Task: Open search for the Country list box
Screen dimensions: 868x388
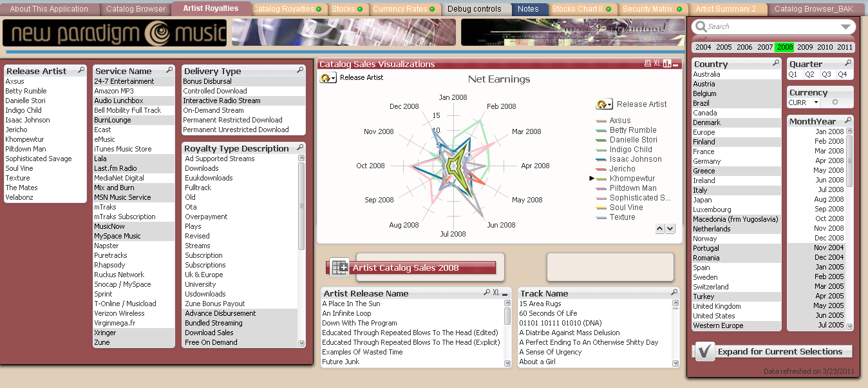Action: coord(777,63)
